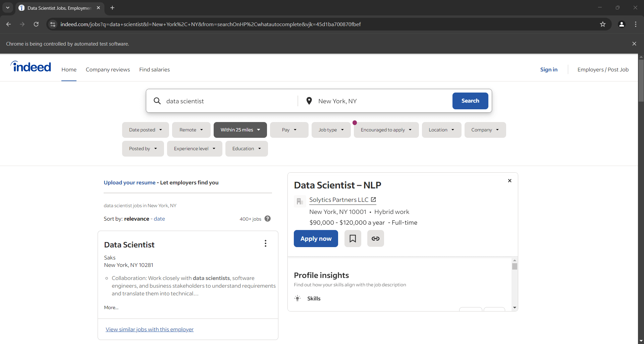The image size is (644, 344).
Task: Sort results by date
Action: point(159,219)
